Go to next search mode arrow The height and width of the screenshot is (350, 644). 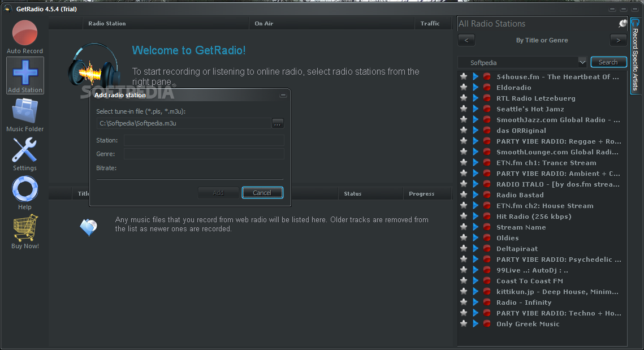[618, 40]
